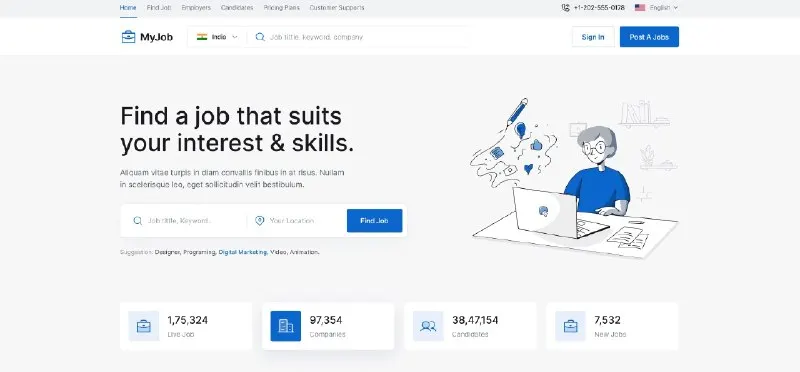The width and height of the screenshot is (800, 372).
Task: Open Customer Supports in the top navigation
Action: 337,8
